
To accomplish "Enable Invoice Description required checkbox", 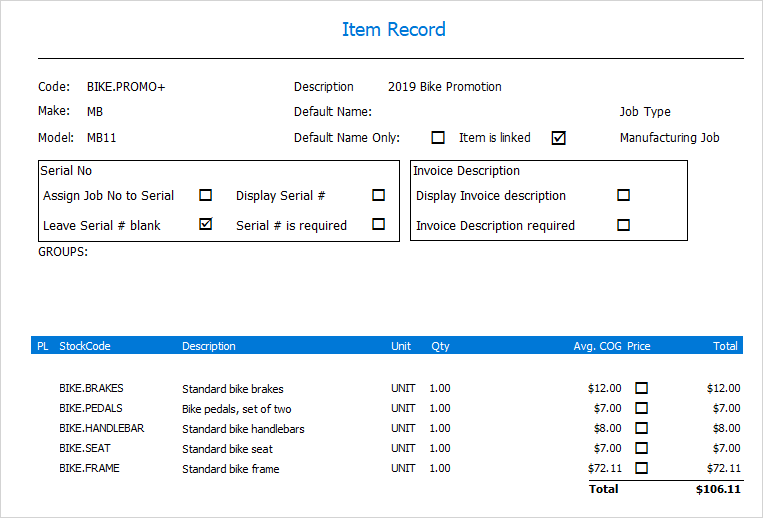I will point(623,225).
